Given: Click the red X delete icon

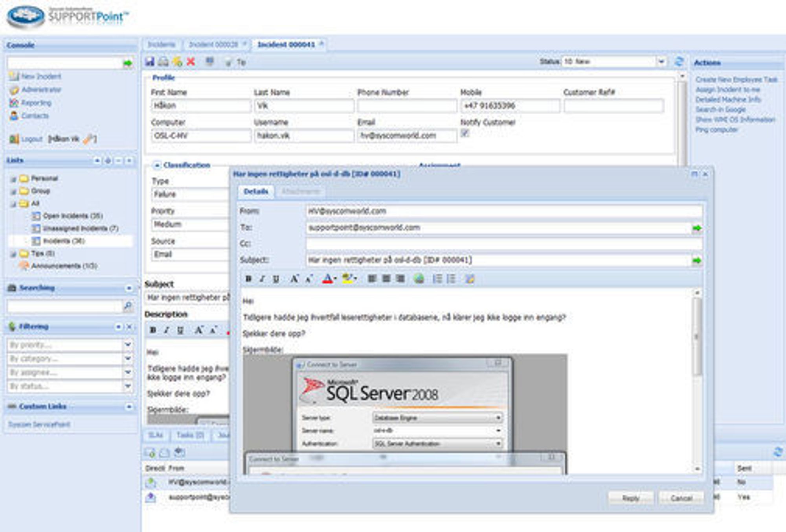Looking at the screenshot, I should click(191, 62).
